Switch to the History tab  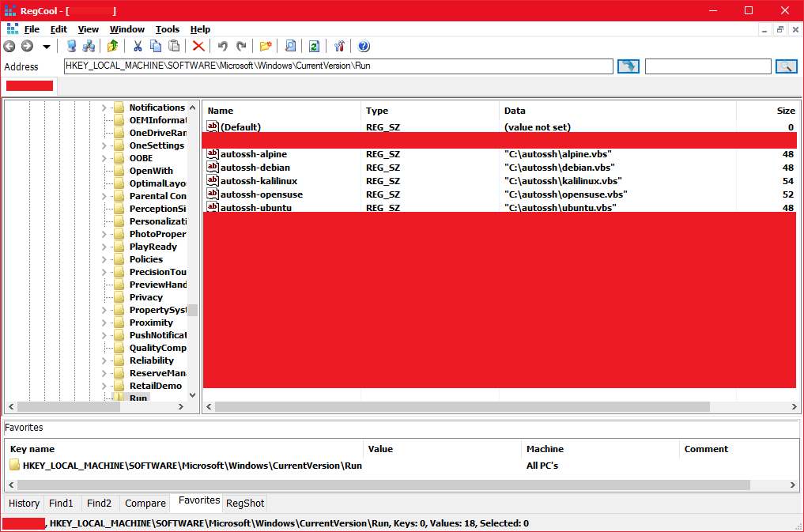tap(24, 504)
